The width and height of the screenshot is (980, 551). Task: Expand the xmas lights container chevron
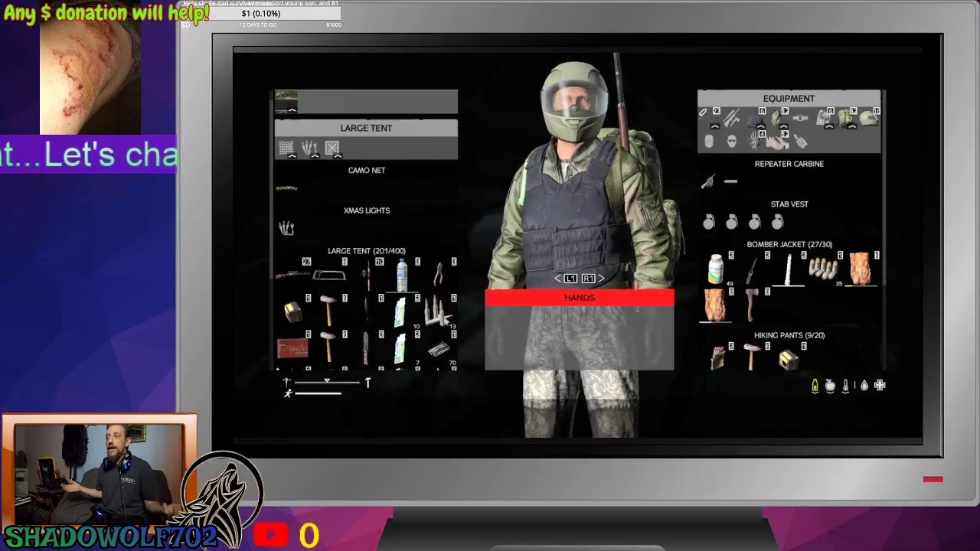tap(315, 155)
